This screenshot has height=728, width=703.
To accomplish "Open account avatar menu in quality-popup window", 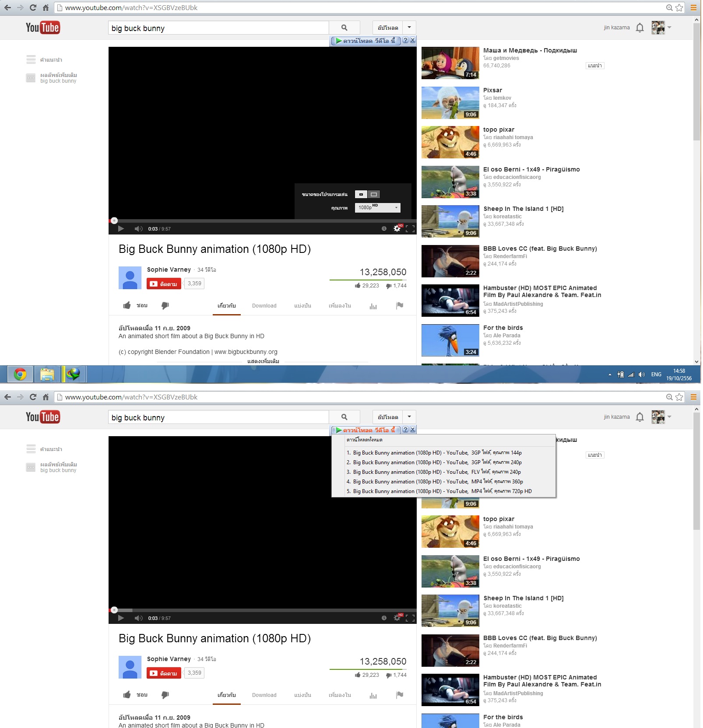I will 661,28.
